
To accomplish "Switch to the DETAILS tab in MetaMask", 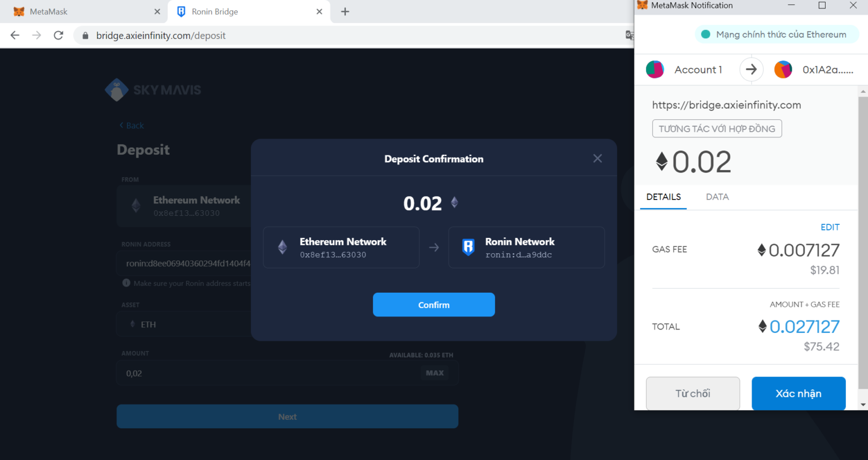I will [663, 197].
